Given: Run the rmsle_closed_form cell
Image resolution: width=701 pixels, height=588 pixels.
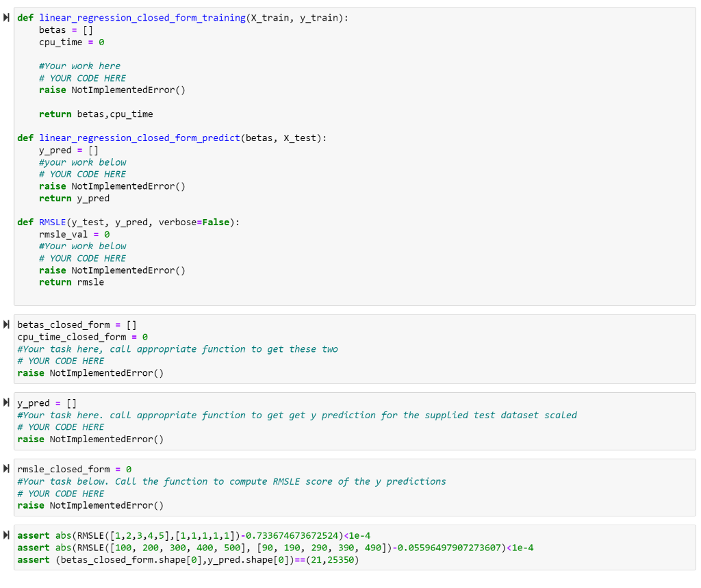Looking at the screenshot, I should coord(6,469).
